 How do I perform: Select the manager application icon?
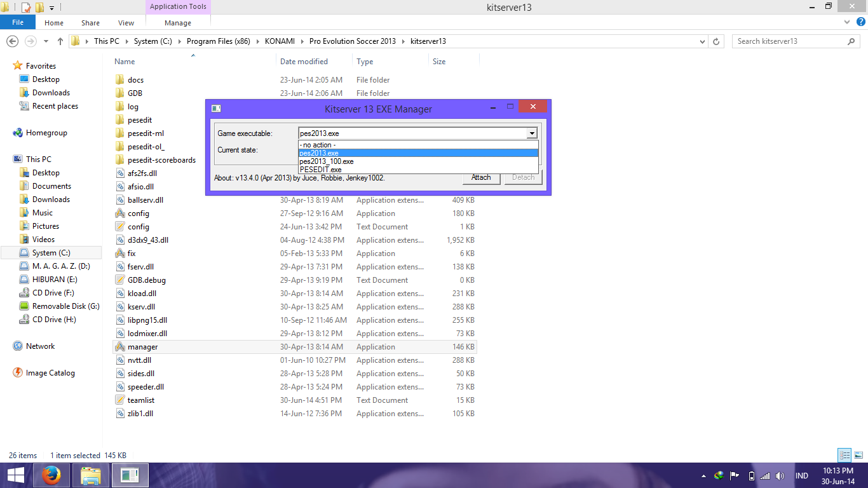coord(120,347)
